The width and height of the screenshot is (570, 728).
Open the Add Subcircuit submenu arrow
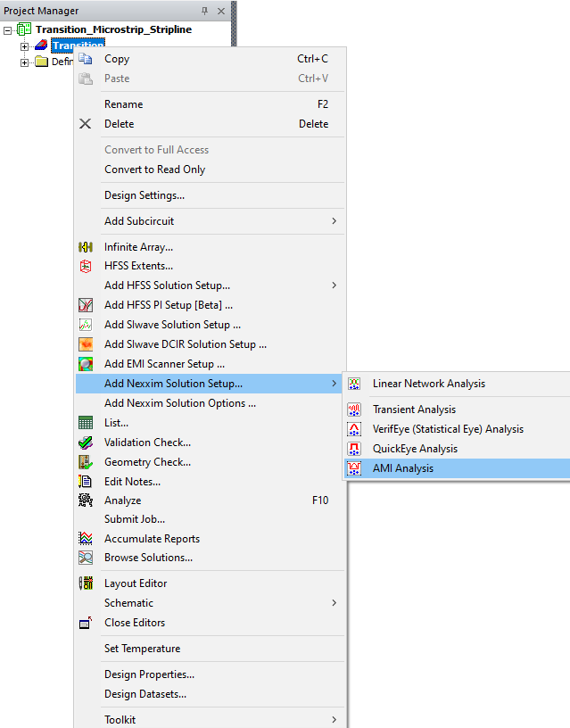(x=335, y=221)
